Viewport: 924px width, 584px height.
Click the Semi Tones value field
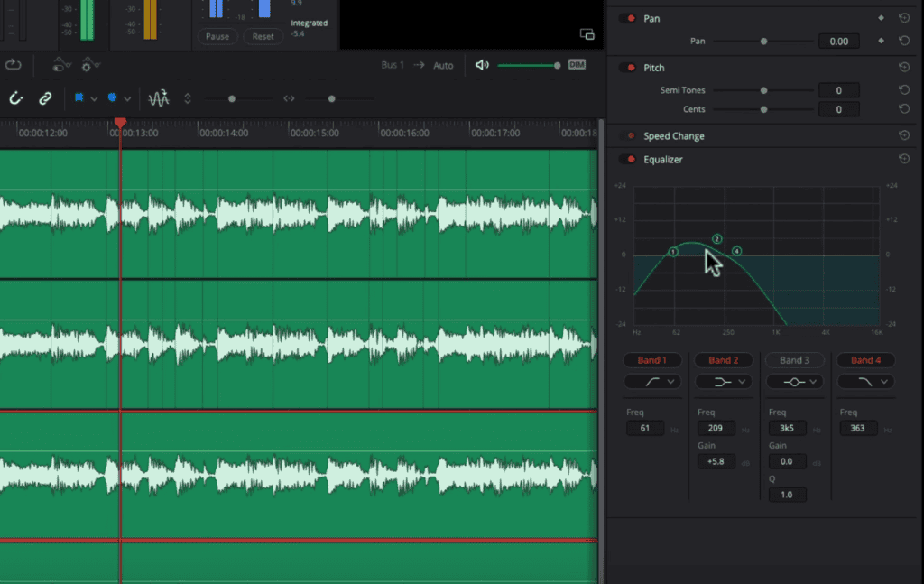coord(838,90)
